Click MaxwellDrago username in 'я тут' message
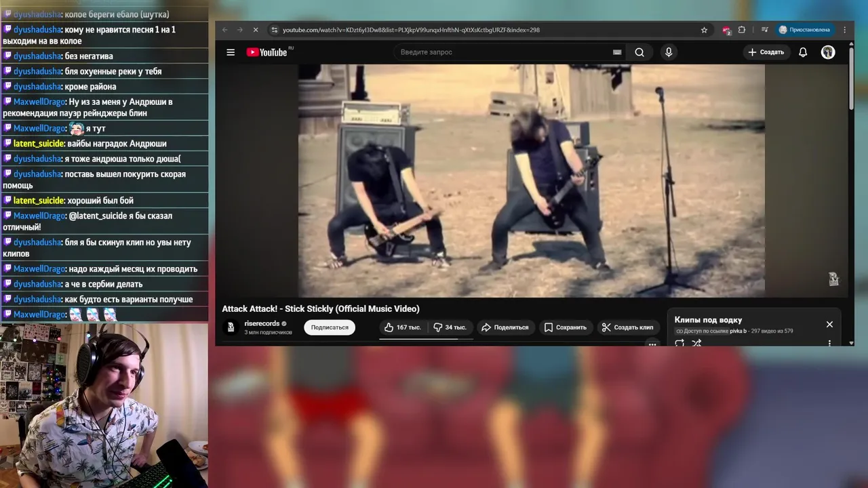 39,128
